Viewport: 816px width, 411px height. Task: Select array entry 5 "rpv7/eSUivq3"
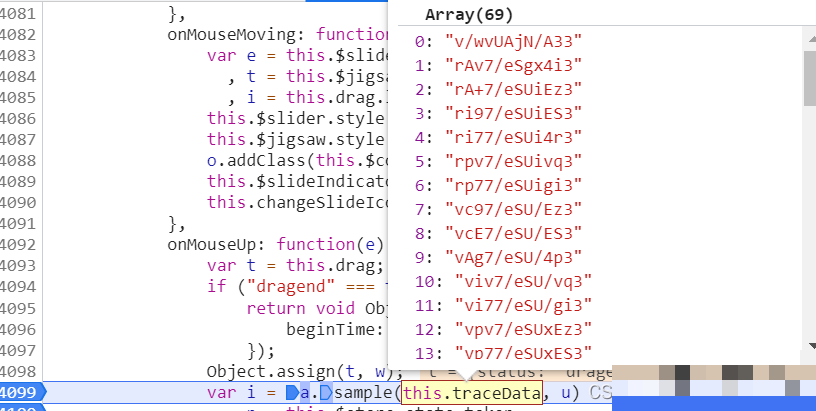point(497,160)
